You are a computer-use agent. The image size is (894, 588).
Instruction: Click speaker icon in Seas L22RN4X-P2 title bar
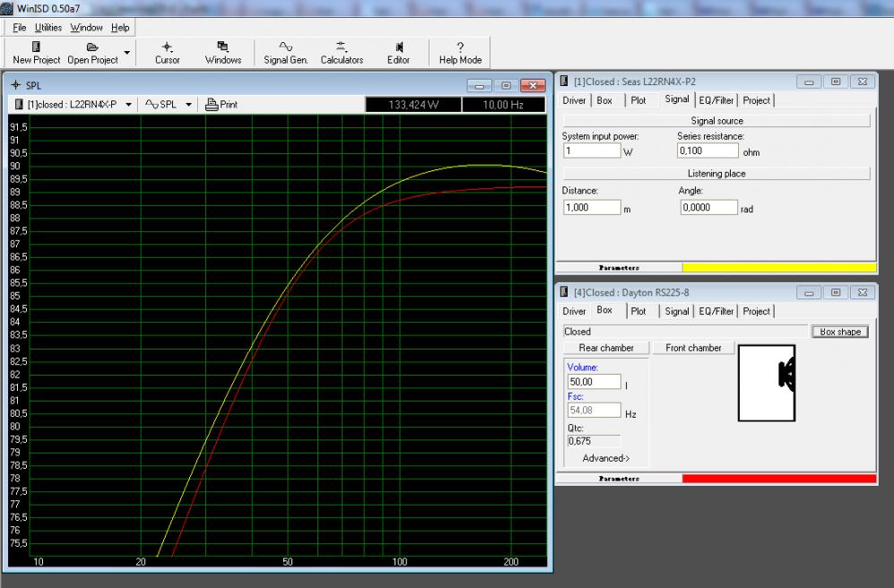coord(564,81)
